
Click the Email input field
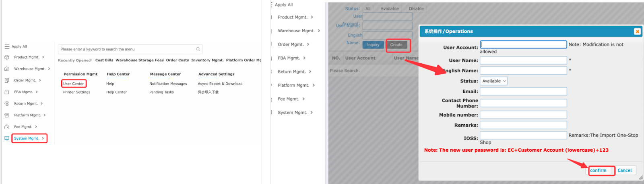pyautogui.click(x=523, y=92)
